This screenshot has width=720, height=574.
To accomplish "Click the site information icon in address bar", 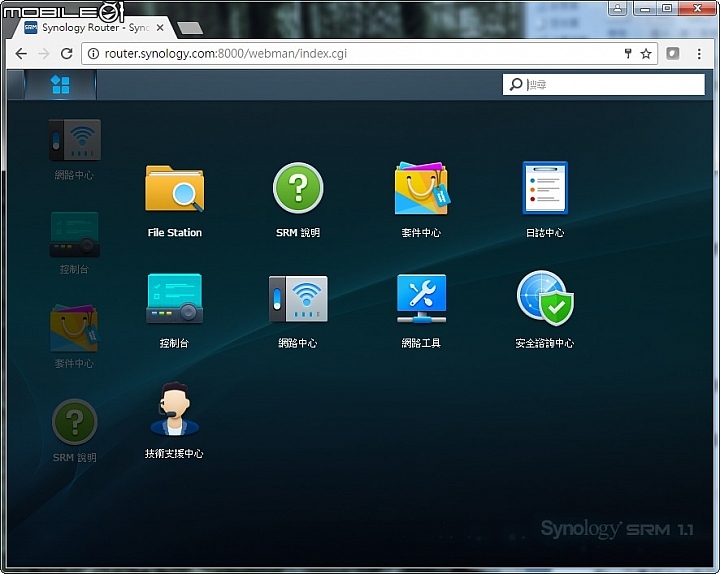I will click(x=93, y=54).
